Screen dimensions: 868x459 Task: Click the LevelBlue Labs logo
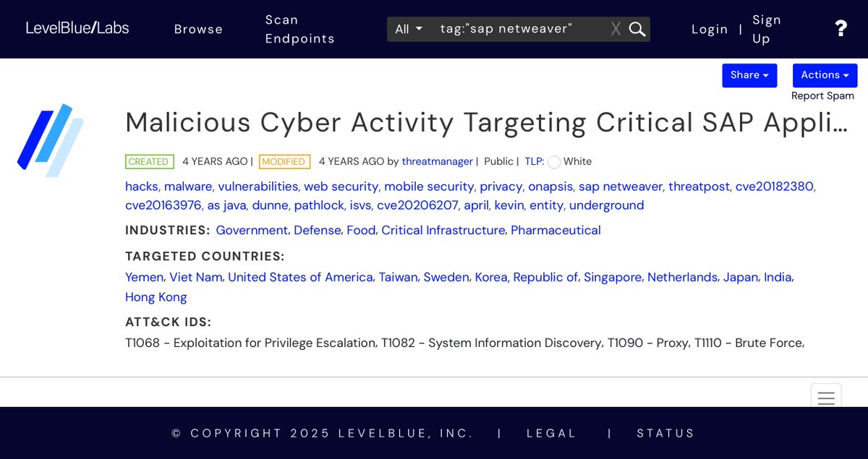[x=77, y=28]
